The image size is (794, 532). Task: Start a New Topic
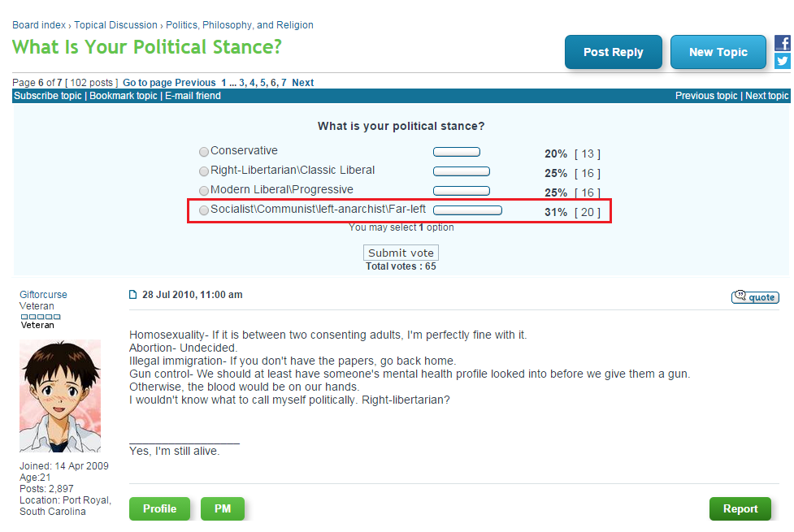(718, 52)
